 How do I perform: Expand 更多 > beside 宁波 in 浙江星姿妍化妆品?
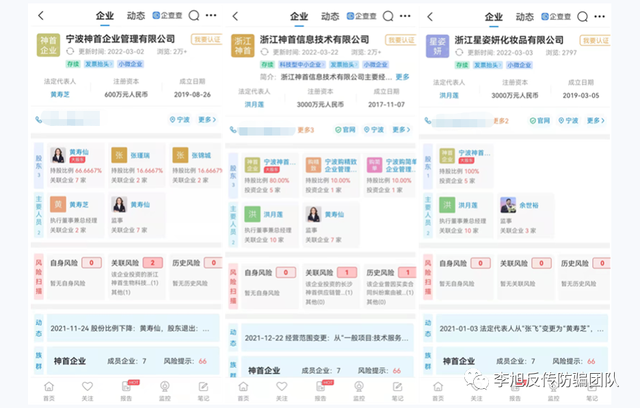click(596, 120)
